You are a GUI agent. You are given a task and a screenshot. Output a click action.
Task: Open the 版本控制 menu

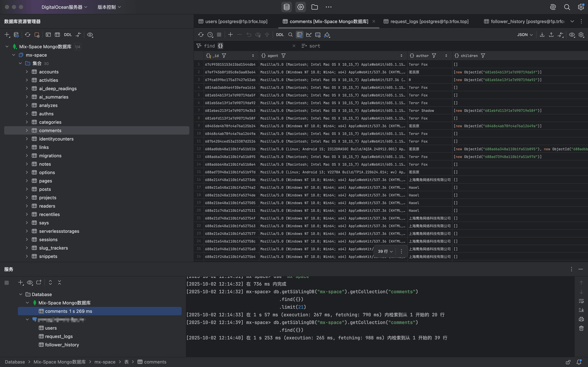pos(109,7)
